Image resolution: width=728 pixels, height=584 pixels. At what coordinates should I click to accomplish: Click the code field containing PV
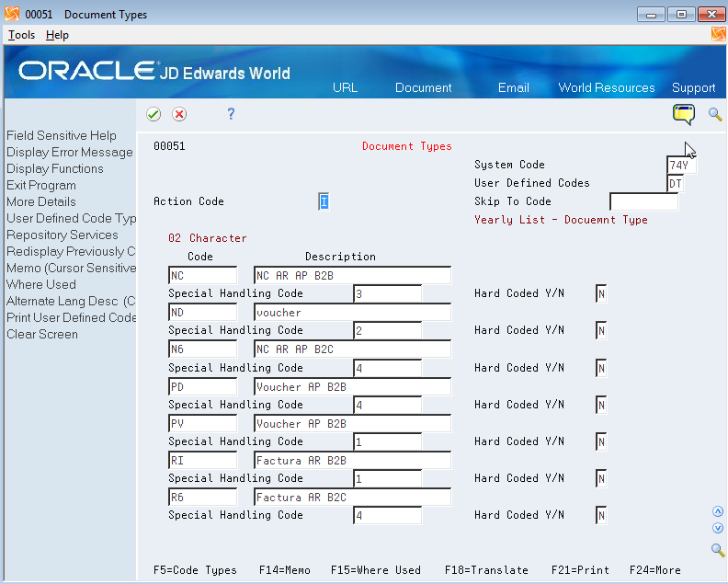[x=203, y=424]
